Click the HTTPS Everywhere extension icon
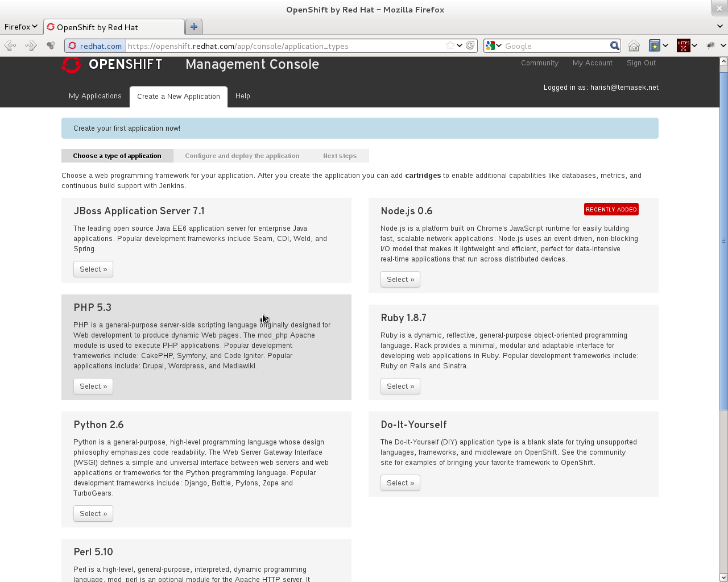Screen dimensions: 728x582 tap(683, 45)
